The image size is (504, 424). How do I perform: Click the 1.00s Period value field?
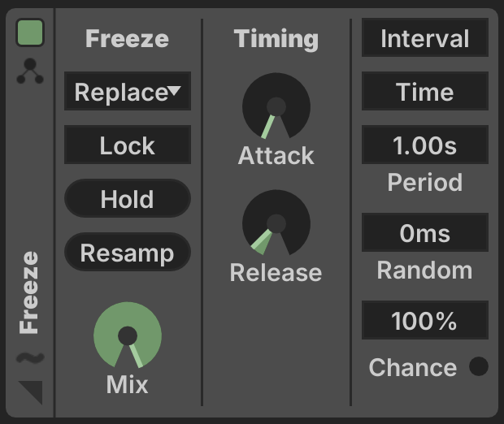pyautogui.click(x=425, y=145)
